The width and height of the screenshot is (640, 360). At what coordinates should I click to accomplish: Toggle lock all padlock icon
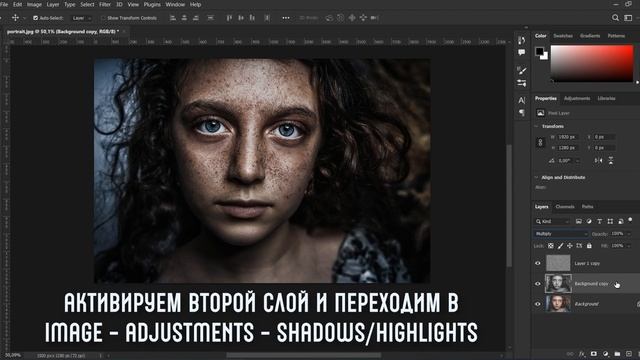pos(589,246)
